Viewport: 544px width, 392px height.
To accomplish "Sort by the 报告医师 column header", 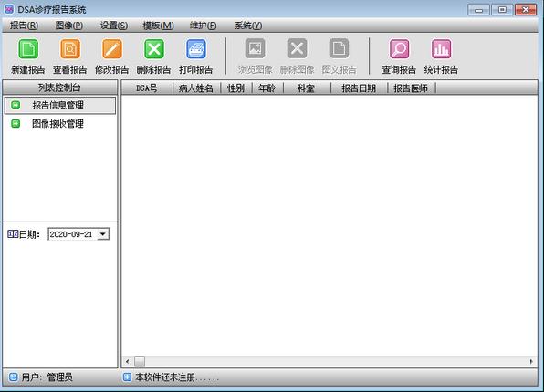I will tap(412, 88).
